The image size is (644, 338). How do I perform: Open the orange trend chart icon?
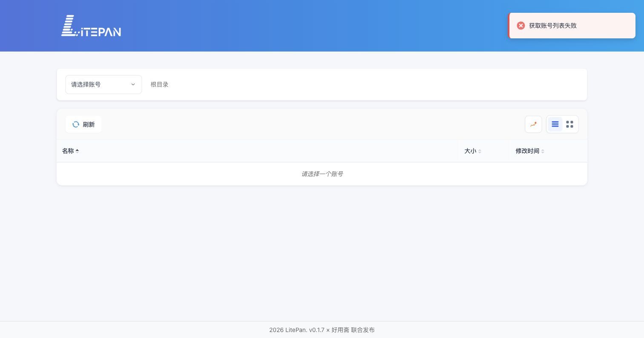pos(533,124)
